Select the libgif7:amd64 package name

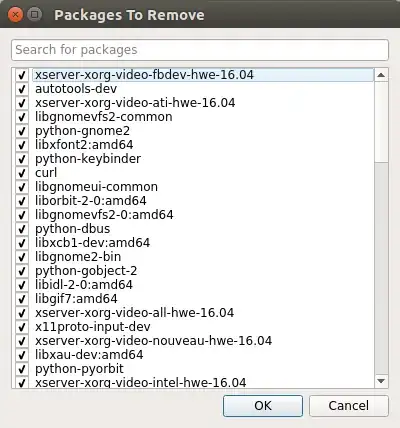pyautogui.click(x=76, y=299)
